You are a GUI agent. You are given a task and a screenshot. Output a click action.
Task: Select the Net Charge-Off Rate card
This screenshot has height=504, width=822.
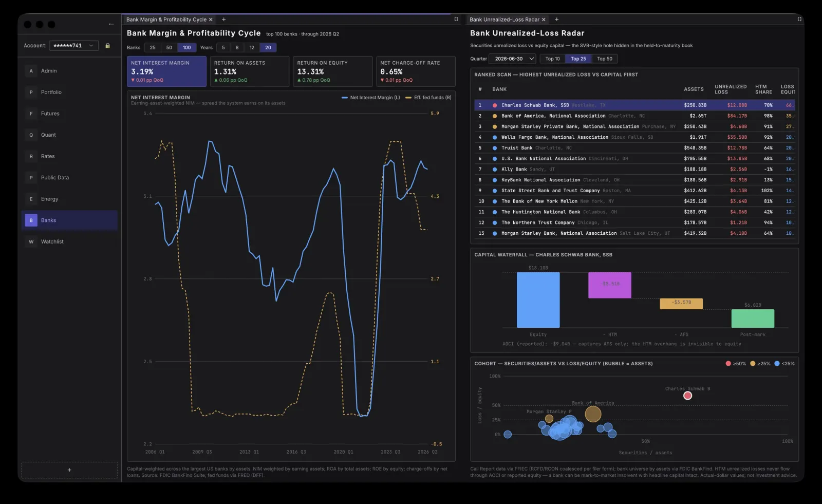(x=416, y=71)
